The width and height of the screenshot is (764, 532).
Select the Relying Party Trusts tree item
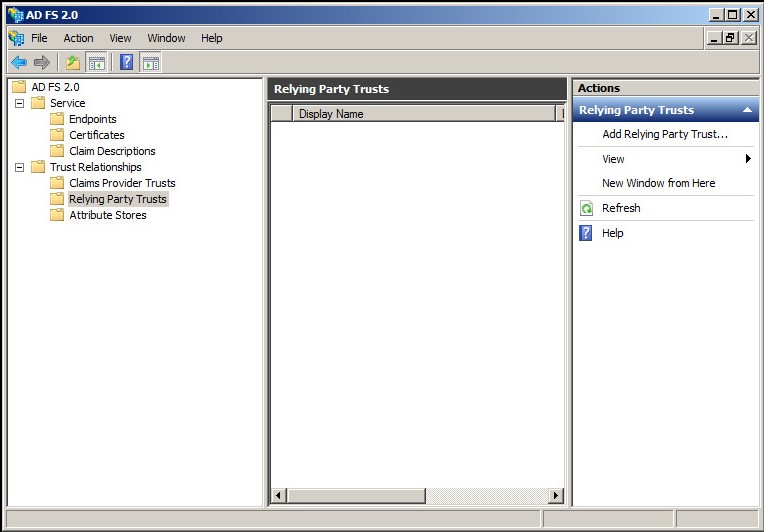coord(118,199)
